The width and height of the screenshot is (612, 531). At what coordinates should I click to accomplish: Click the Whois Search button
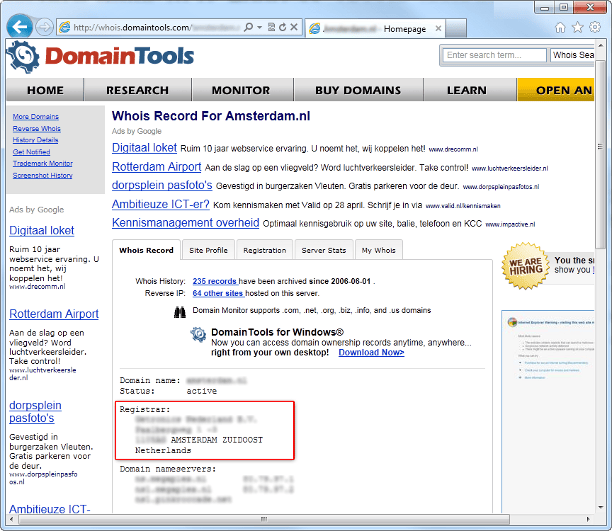pos(573,55)
